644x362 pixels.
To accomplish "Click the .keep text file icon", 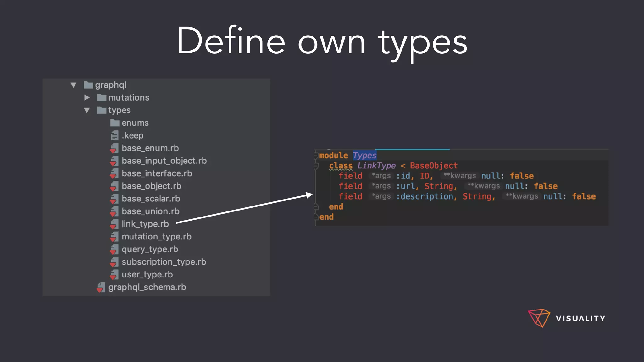I will (x=114, y=135).
